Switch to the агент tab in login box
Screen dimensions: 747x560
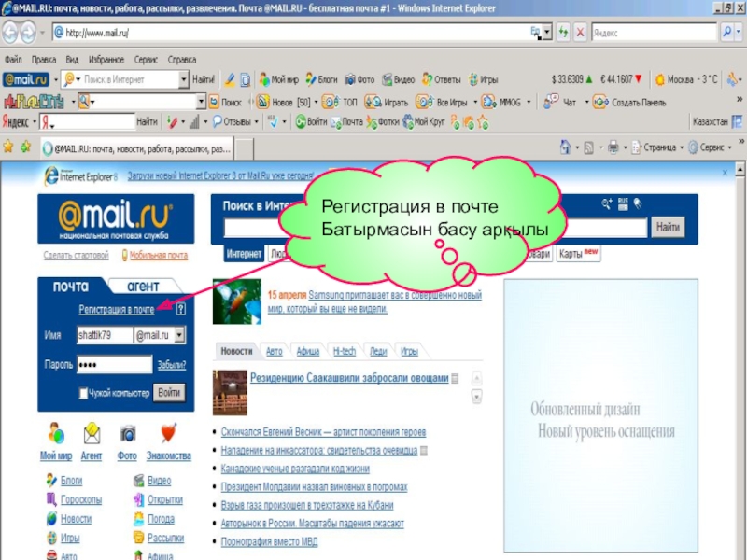tap(143, 287)
